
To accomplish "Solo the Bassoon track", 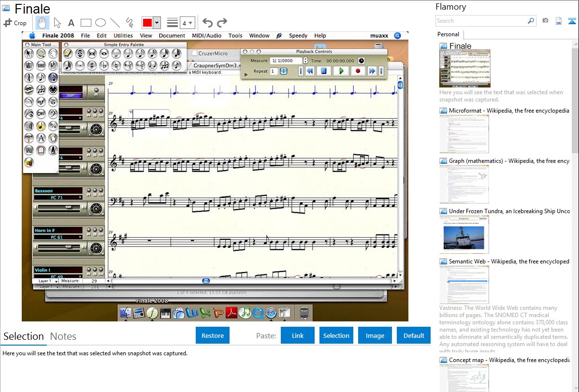I will click(x=95, y=190).
